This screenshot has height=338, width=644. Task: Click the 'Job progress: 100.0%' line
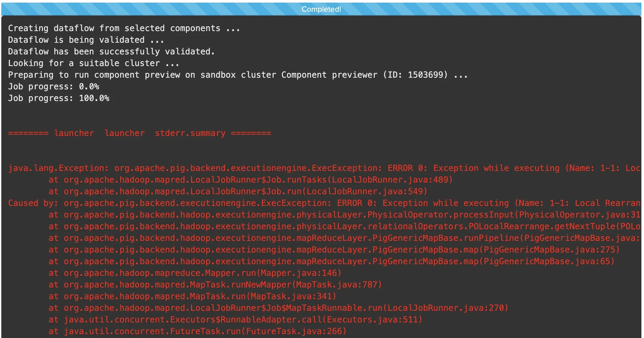(x=58, y=98)
